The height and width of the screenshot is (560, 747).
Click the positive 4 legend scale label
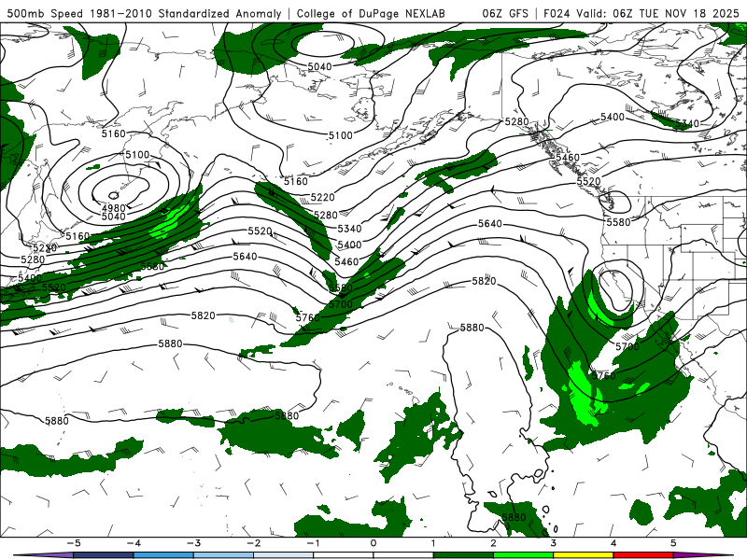[613, 543]
